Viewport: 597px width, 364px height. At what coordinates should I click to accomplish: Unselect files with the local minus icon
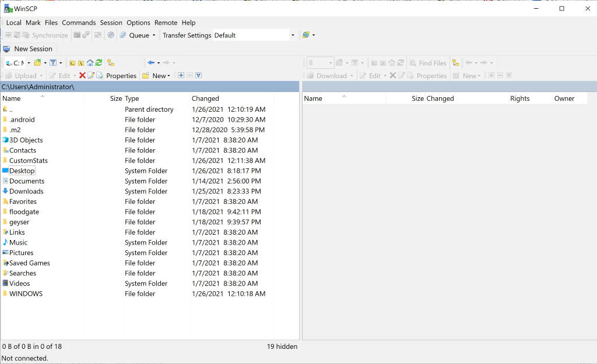coord(190,75)
